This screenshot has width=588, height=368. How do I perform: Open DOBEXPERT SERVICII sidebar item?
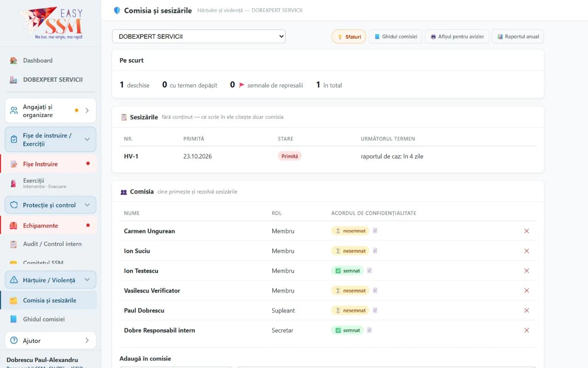tap(48, 80)
